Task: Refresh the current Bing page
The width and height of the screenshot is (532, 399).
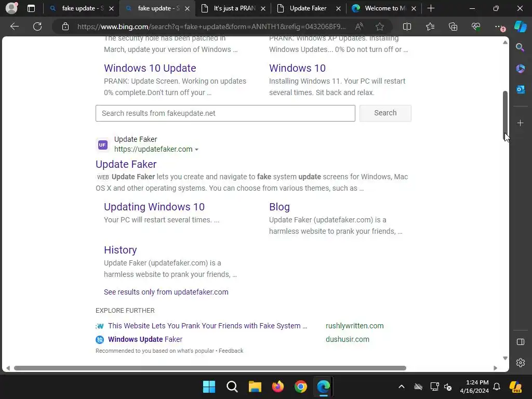Action: coord(37,26)
